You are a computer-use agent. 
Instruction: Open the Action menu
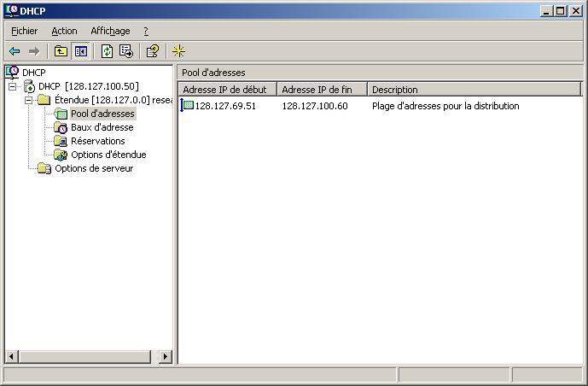64,31
